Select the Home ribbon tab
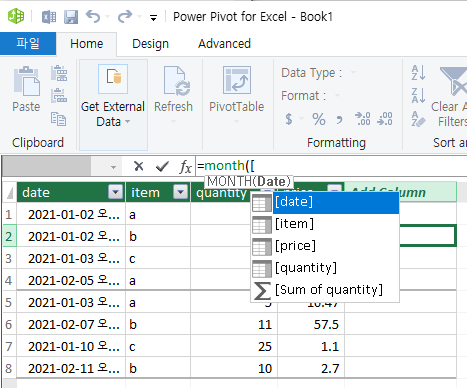Image resolution: width=467 pixels, height=388 pixels. click(x=87, y=44)
